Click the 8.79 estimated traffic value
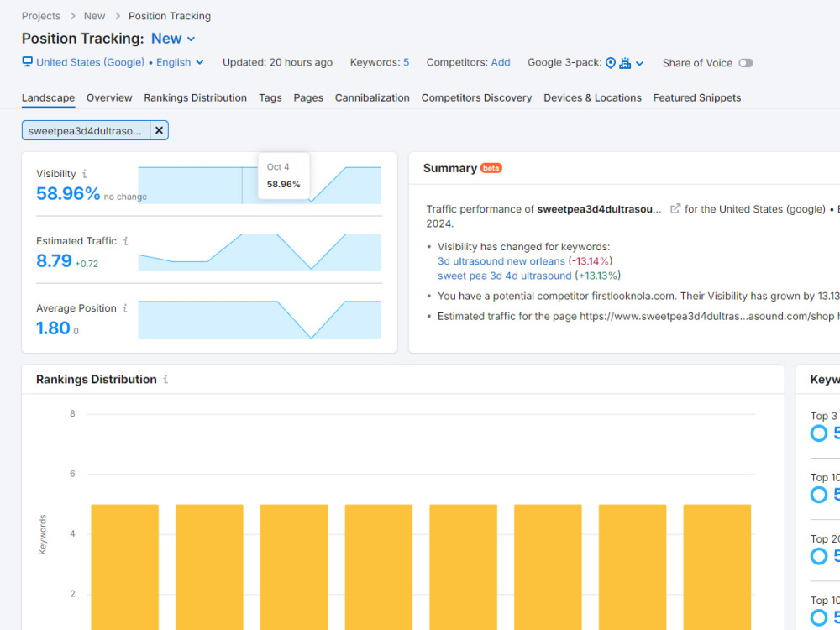The width and height of the screenshot is (840, 630). [54, 261]
